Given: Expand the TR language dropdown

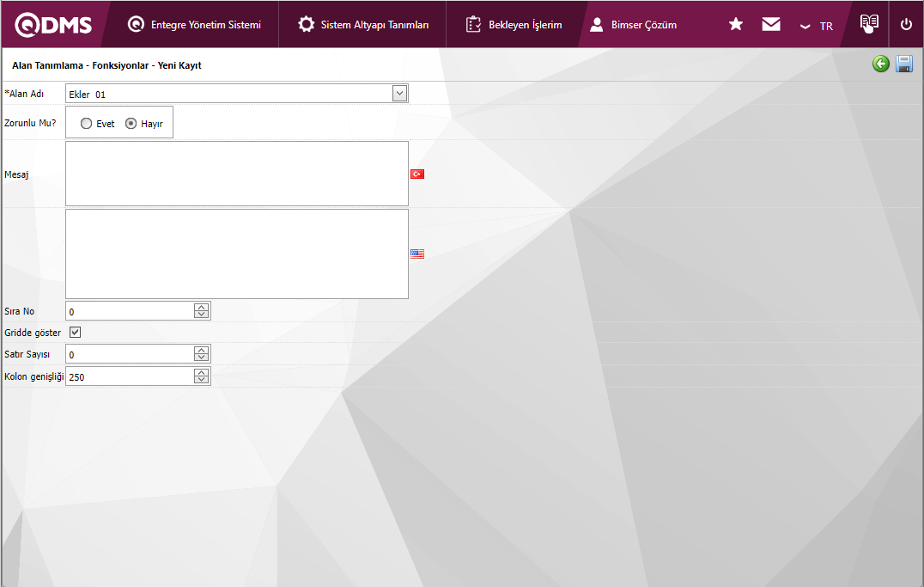Looking at the screenshot, I should coord(816,26).
